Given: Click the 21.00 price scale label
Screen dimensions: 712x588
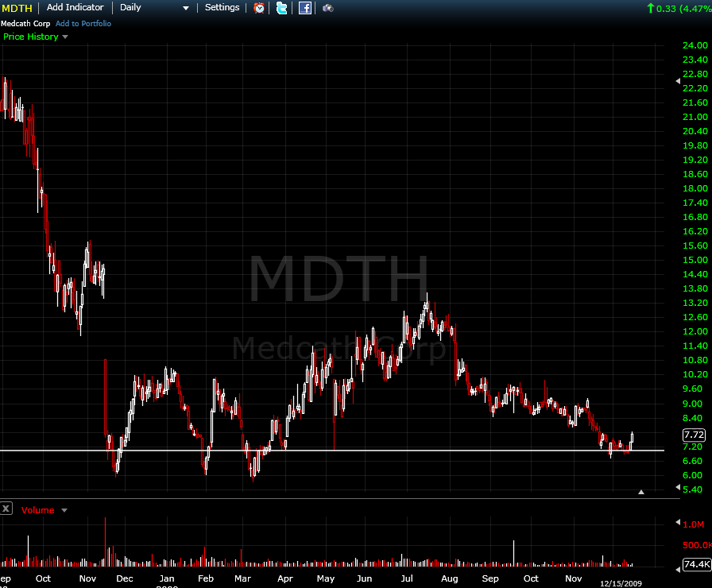Looking at the screenshot, I should click(x=695, y=117).
